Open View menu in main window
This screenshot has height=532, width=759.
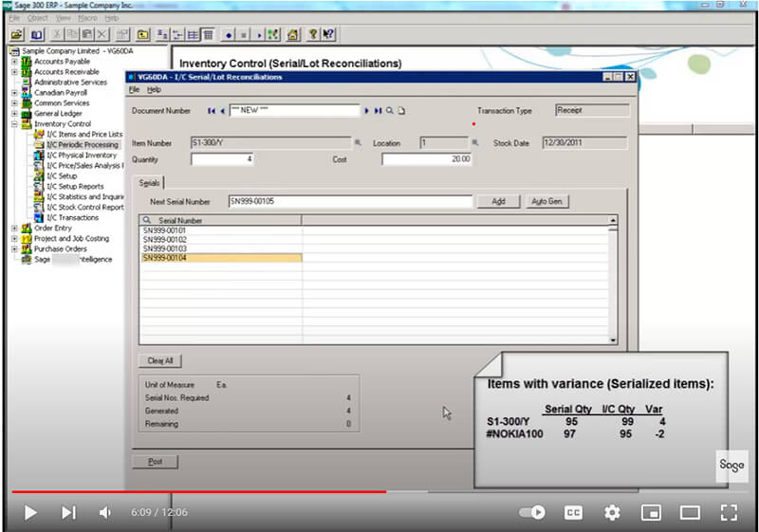tap(63, 18)
